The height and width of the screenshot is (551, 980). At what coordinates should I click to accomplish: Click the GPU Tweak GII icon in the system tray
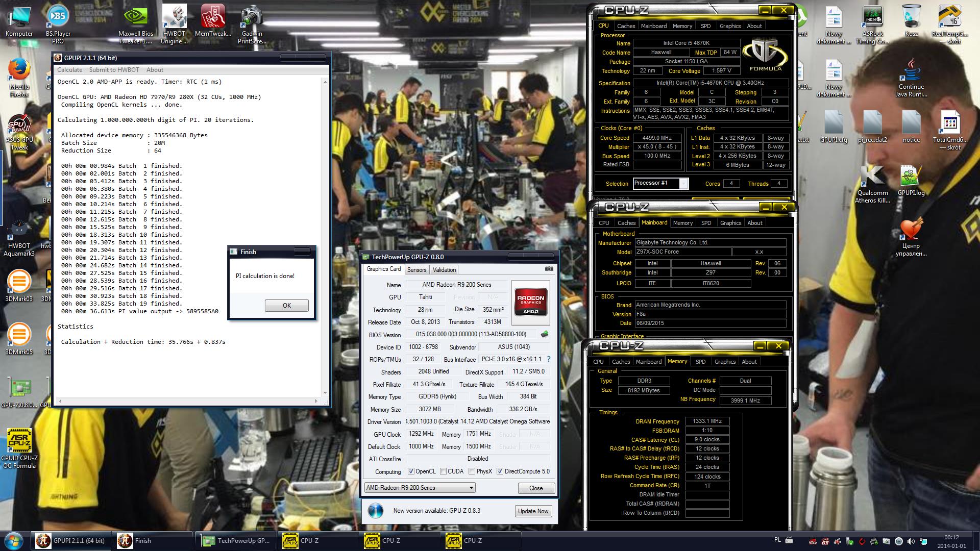click(825, 541)
